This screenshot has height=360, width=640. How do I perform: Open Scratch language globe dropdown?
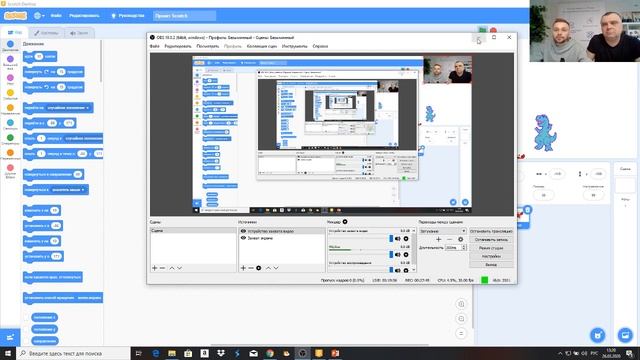pos(39,16)
